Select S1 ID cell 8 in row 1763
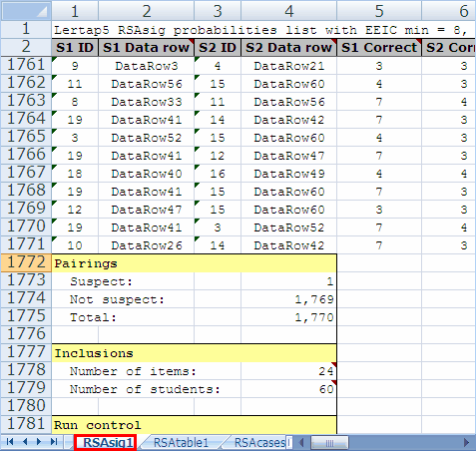476x451 pixels. tap(75, 102)
